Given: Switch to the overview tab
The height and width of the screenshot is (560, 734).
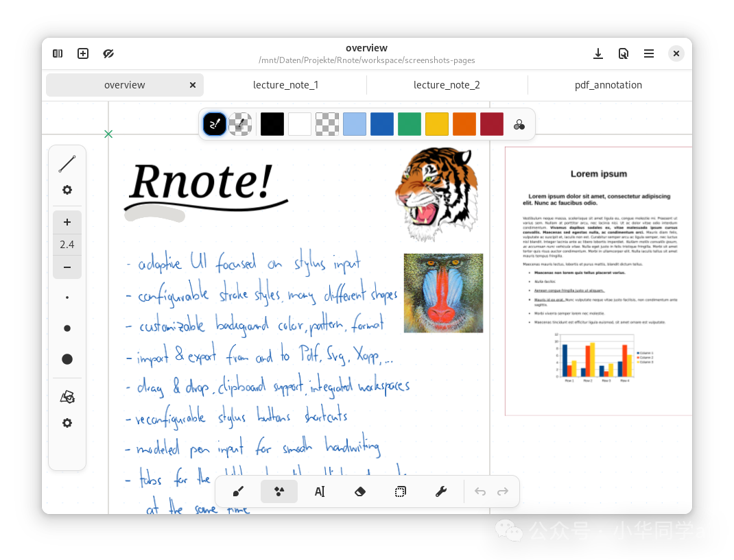Looking at the screenshot, I should tap(125, 85).
